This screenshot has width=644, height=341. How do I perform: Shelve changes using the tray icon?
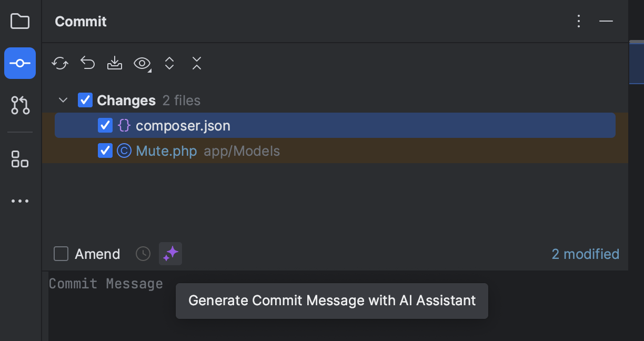tap(115, 64)
